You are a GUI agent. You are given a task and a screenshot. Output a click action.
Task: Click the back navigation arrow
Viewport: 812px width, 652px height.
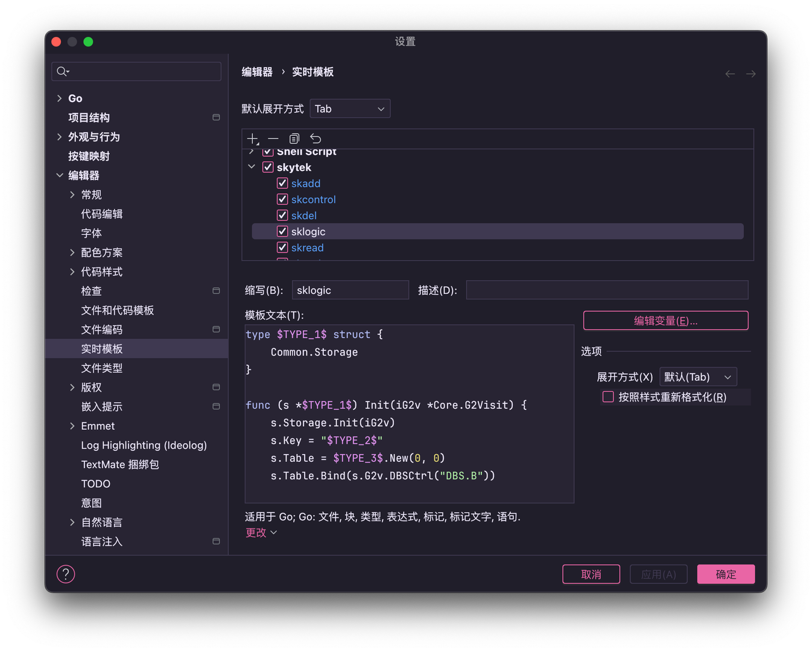coord(730,74)
